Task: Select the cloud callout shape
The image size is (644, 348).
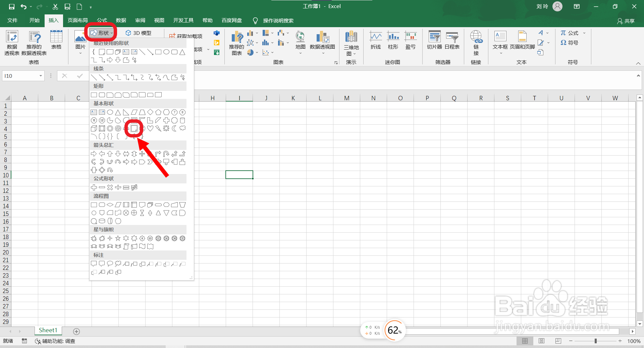Action: (118, 264)
